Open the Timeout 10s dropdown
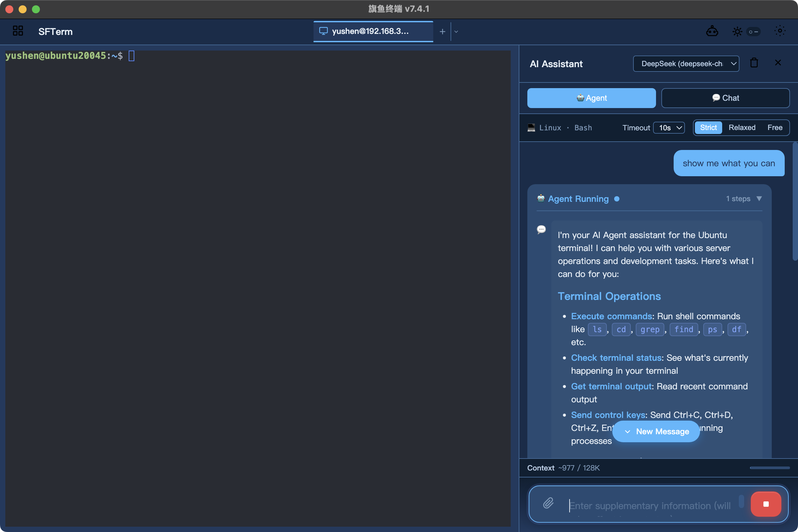 (669, 128)
